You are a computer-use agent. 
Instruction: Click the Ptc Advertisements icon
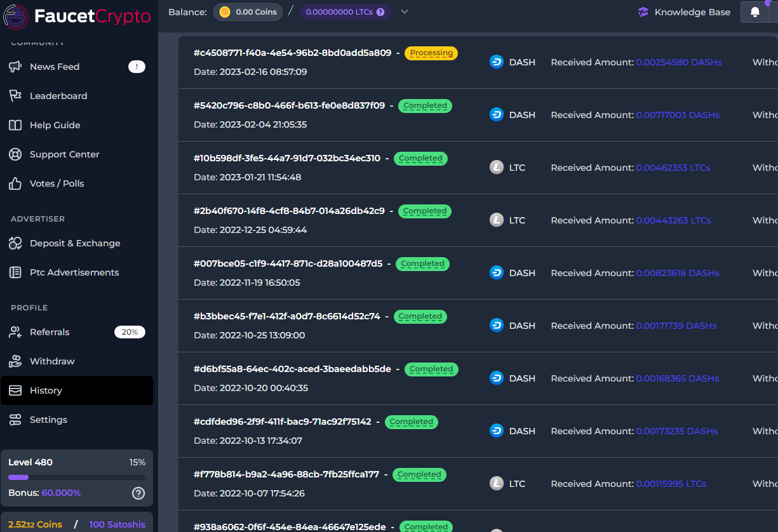(15, 272)
